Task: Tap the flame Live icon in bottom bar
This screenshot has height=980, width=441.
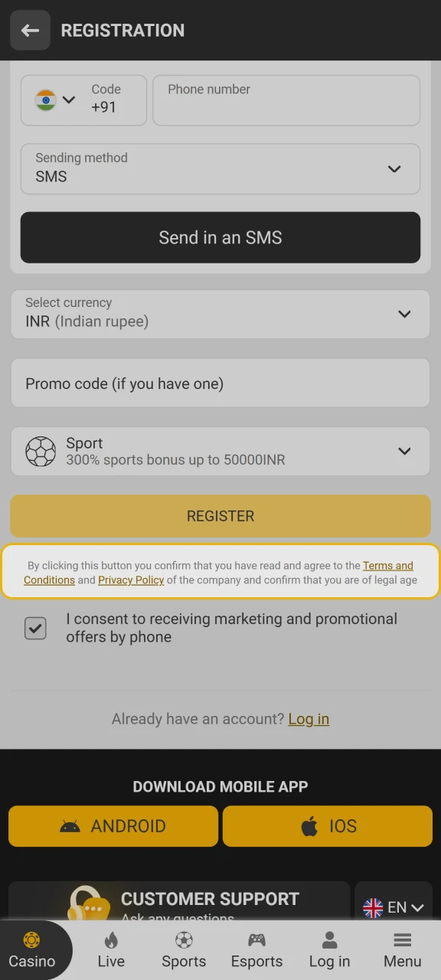Action: tap(110, 939)
